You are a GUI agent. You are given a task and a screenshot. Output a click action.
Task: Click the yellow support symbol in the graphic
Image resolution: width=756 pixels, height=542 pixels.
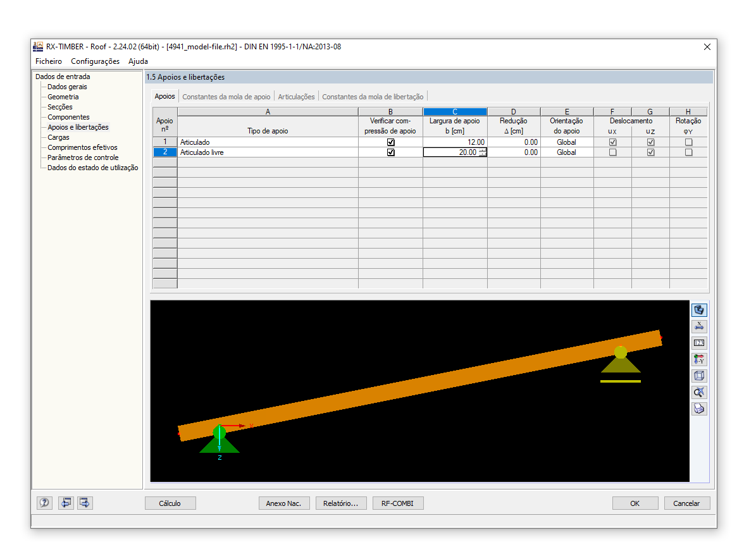click(621, 364)
